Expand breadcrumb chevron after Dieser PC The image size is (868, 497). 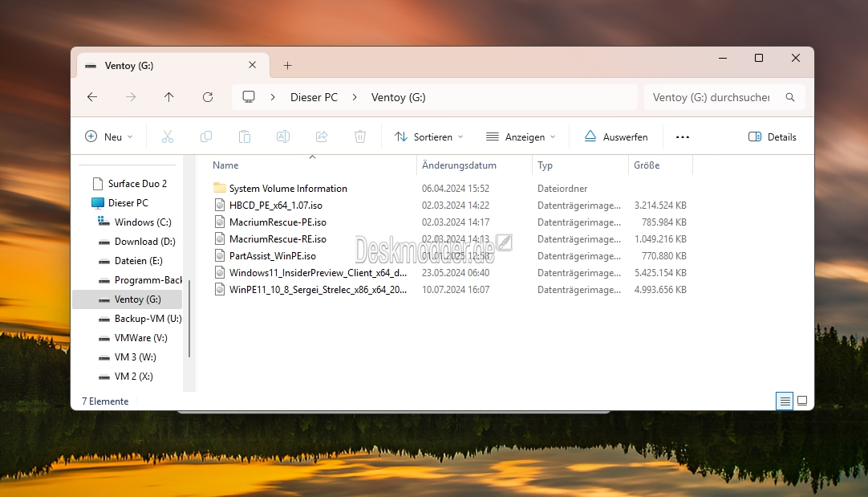click(x=355, y=97)
